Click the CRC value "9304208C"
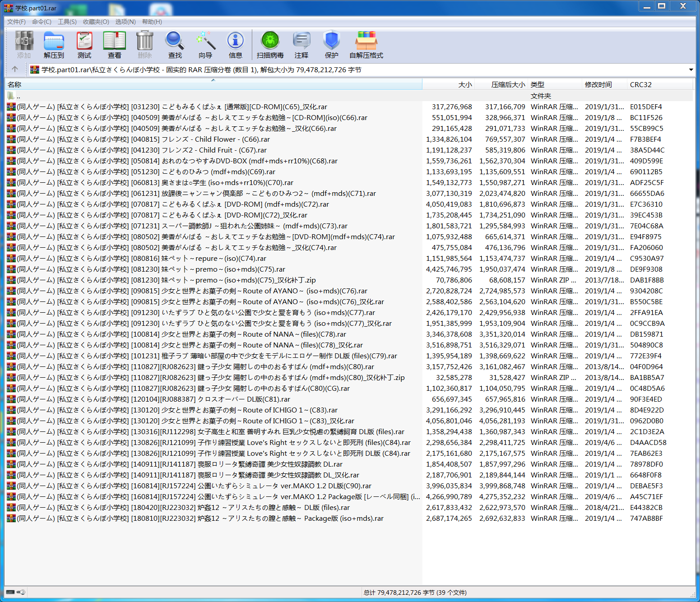The width and height of the screenshot is (700, 602). [646, 291]
